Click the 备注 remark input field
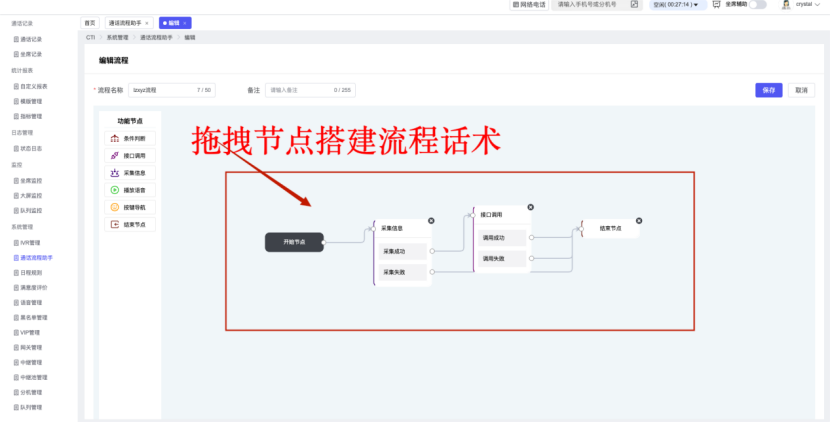 pyautogui.click(x=310, y=90)
